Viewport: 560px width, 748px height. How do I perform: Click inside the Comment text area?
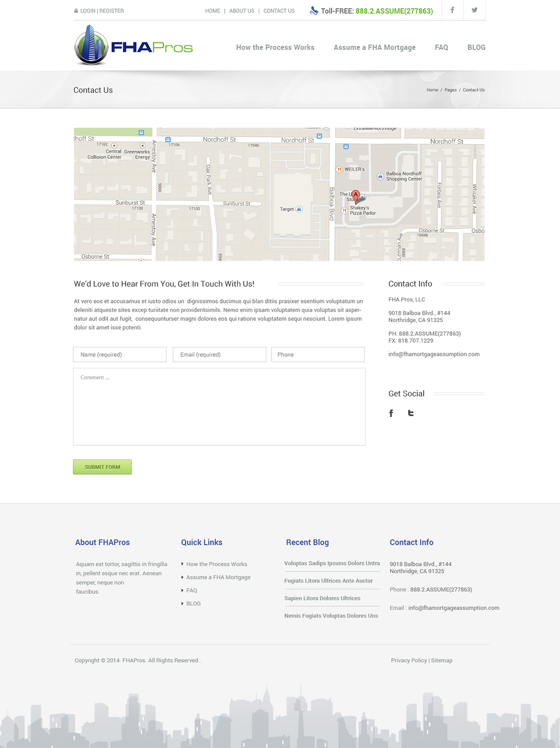(x=219, y=405)
